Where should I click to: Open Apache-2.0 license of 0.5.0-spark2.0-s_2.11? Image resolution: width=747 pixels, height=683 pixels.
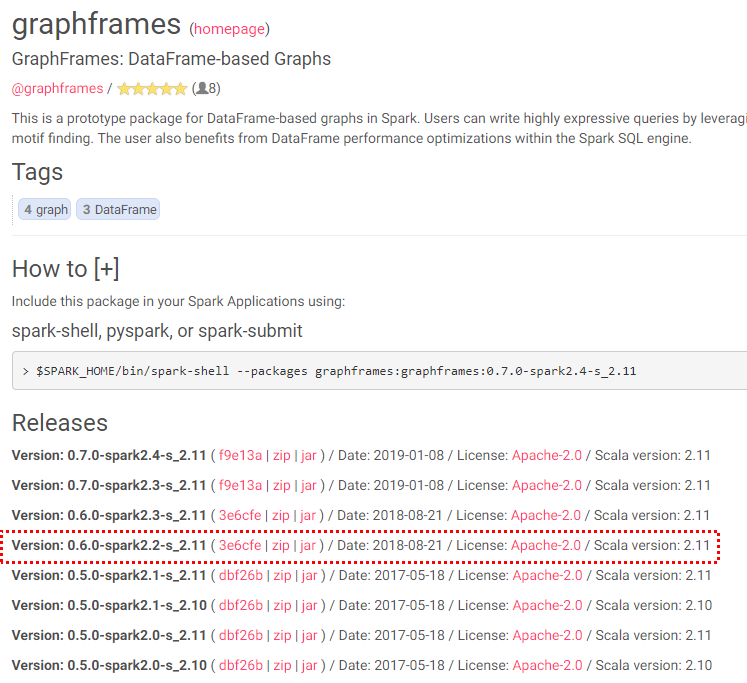(x=547, y=635)
